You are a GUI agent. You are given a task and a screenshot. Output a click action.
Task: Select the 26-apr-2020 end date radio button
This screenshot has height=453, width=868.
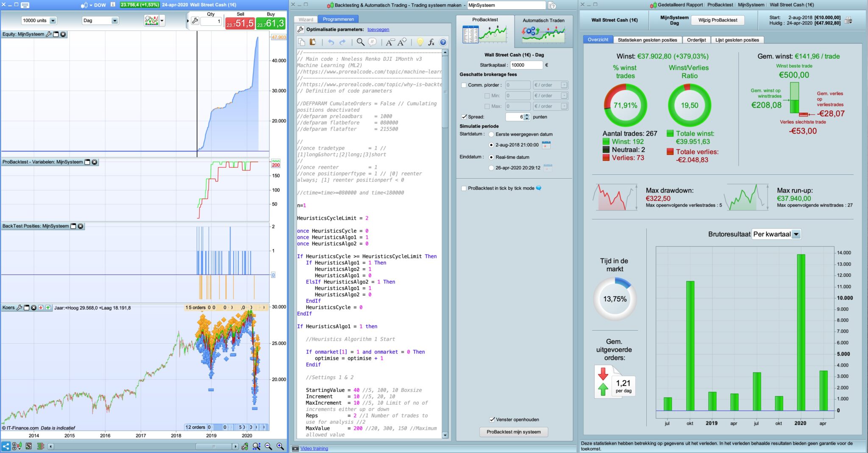pos(491,168)
